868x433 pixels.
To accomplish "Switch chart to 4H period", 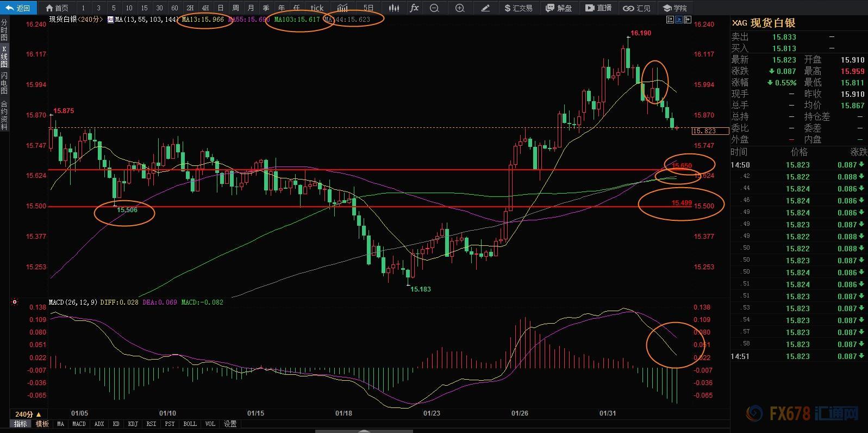I will [x=205, y=8].
